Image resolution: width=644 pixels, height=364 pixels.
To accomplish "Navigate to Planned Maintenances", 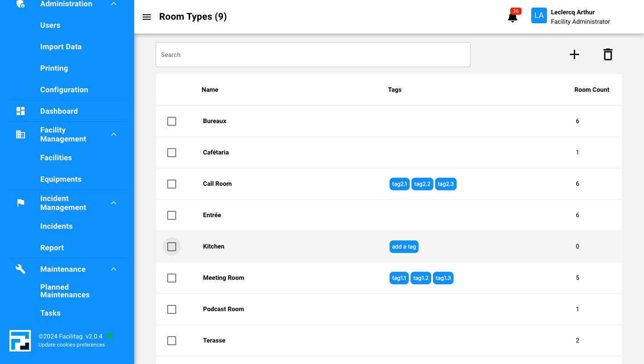I will pyautogui.click(x=65, y=291).
